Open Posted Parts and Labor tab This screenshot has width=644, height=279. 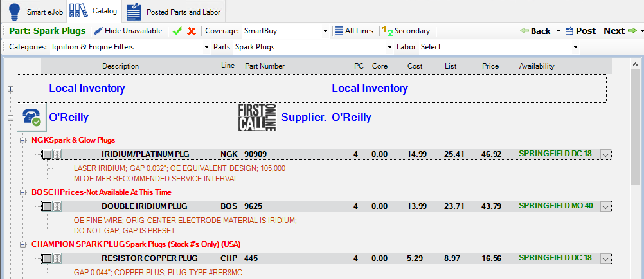click(174, 12)
